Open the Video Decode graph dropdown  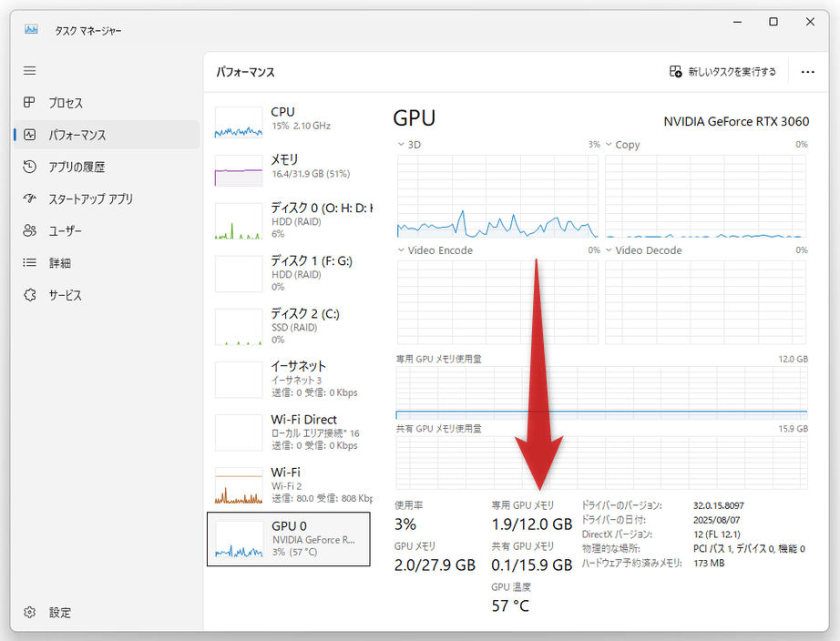point(610,250)
